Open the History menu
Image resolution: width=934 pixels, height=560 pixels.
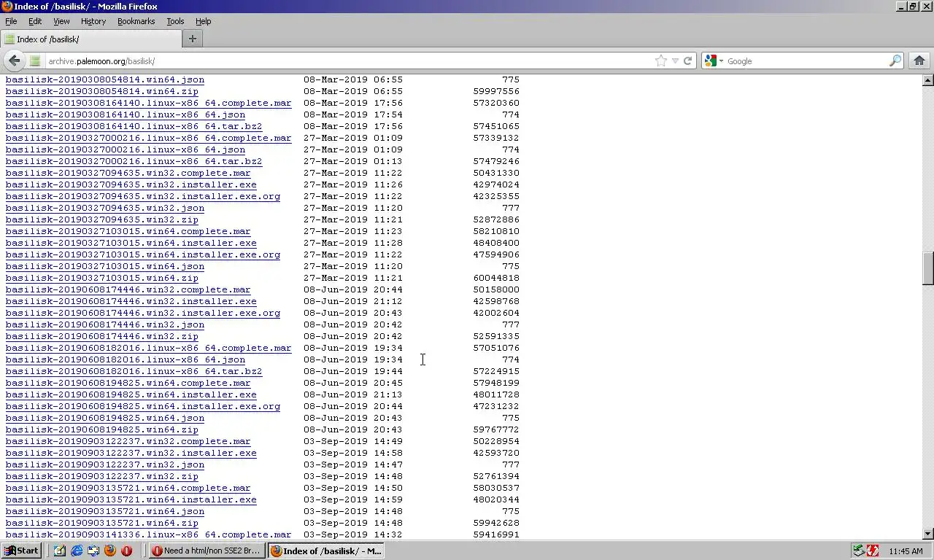(93, 21)
